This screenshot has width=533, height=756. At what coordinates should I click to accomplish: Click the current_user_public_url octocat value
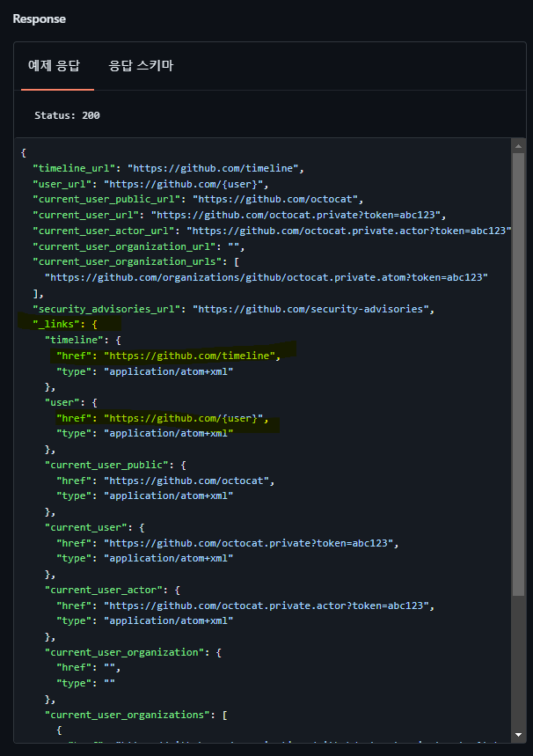[x=275, y=199]
